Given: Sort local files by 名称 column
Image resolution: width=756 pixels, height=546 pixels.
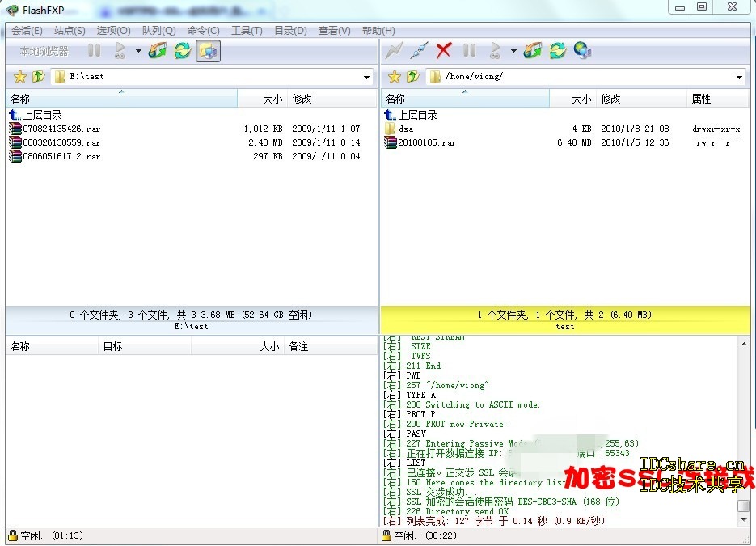Looking at the screenshot, I should click(x=121, y=99).
